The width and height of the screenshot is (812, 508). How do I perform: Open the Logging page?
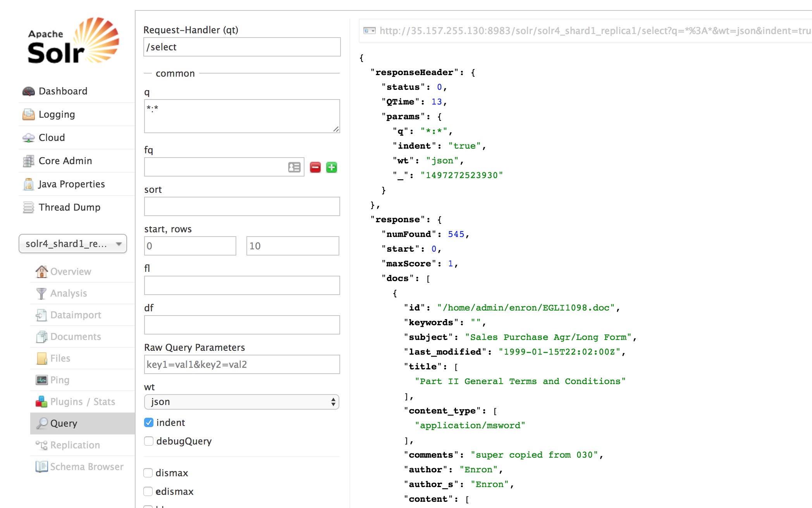pyautogui.click(x=57, y=115)
